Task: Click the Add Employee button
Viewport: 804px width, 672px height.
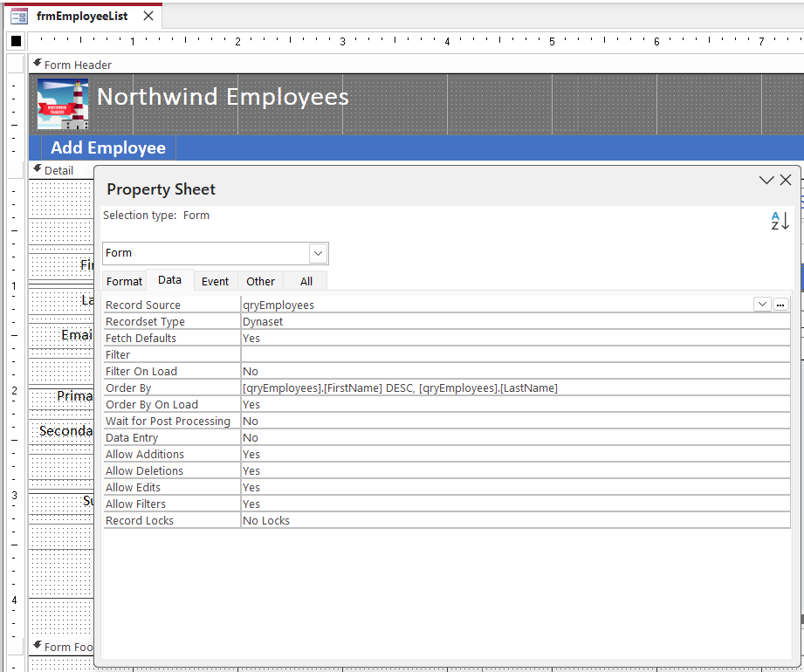Action: pos(107,147)
